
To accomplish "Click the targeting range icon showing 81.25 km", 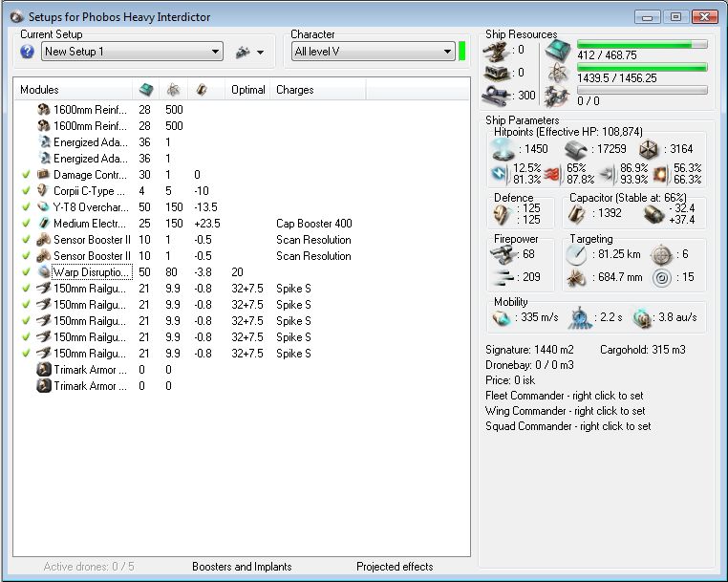I will pos(576,255).
